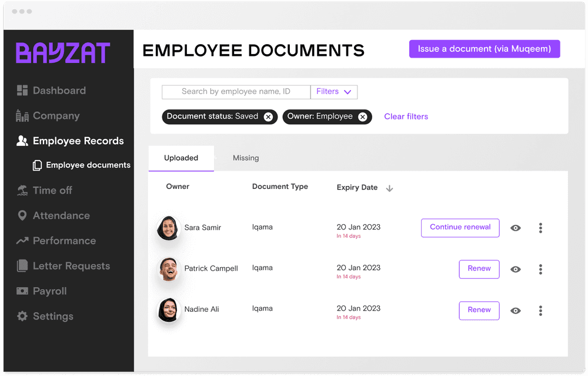
Task: Click Clear filters link
Action: tap(406, 117)
